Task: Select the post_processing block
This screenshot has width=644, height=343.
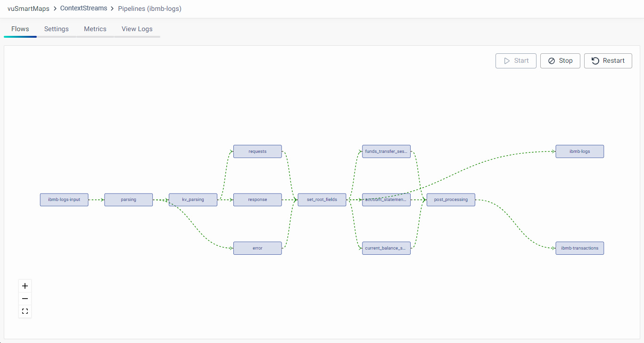Action: pyautogui.click(x=451, y=200)
